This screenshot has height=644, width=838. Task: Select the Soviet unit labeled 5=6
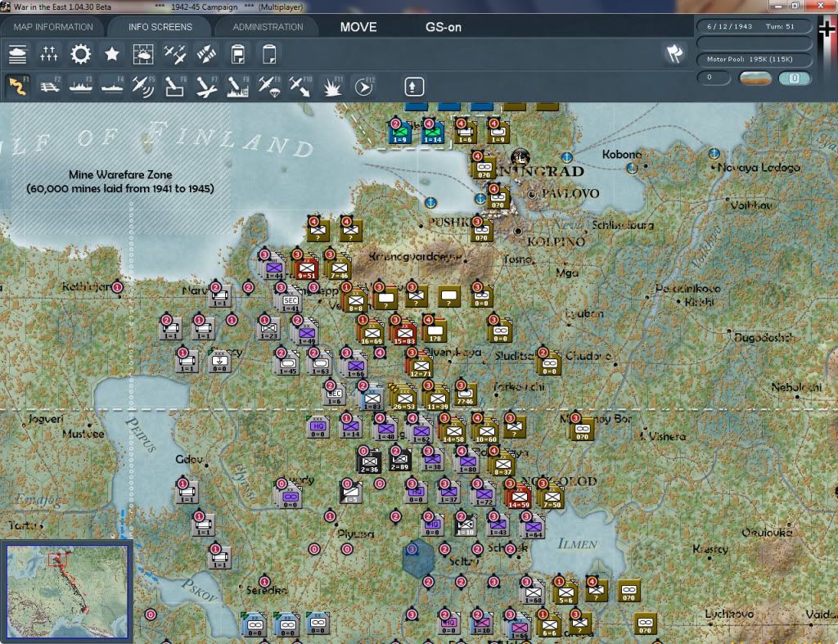coord(565,592)
